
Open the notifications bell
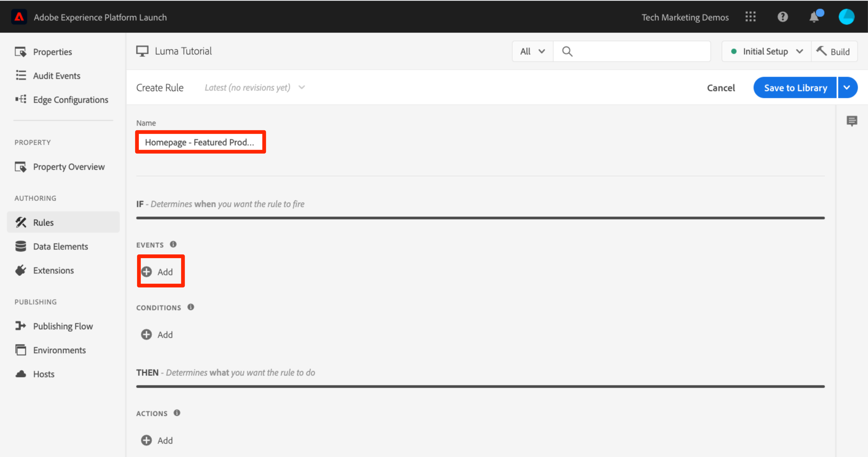click(x=814, y=17)
